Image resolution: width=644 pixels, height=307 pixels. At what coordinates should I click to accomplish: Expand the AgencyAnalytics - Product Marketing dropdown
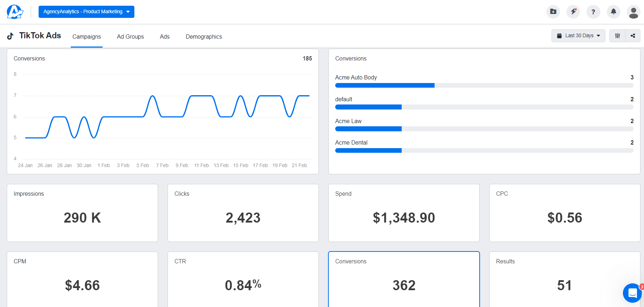tap(86, 12)
